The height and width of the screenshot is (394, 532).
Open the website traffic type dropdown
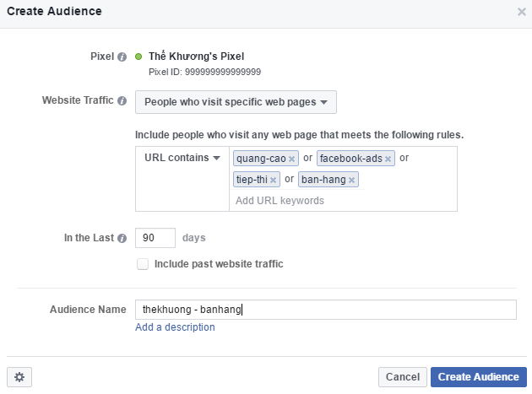236,102
